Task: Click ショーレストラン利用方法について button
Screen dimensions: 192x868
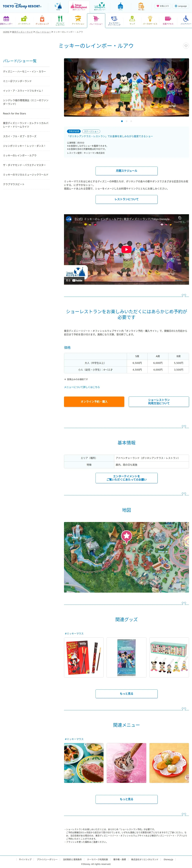Action: [159, 402]
